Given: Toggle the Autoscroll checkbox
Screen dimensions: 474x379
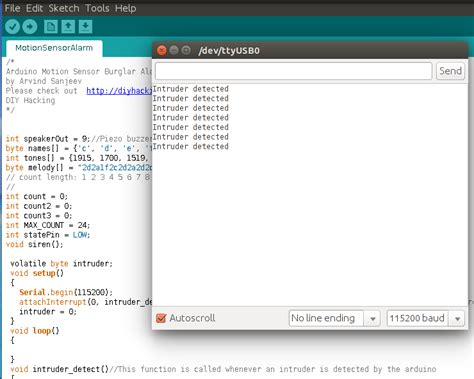Looking at the screenshot, I should coord(161,318).
